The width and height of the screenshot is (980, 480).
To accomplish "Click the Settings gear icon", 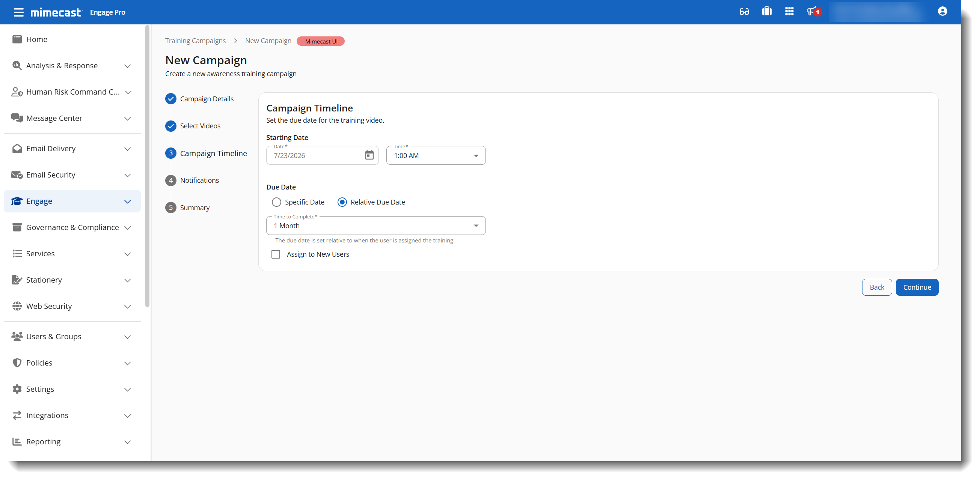I will pyautogui.click(x=17, y=389).
